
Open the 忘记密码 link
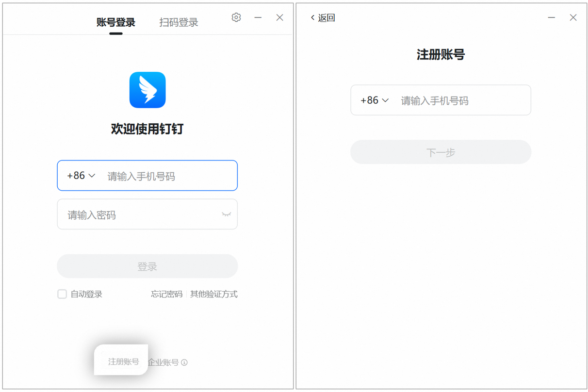tap(166, 294)
